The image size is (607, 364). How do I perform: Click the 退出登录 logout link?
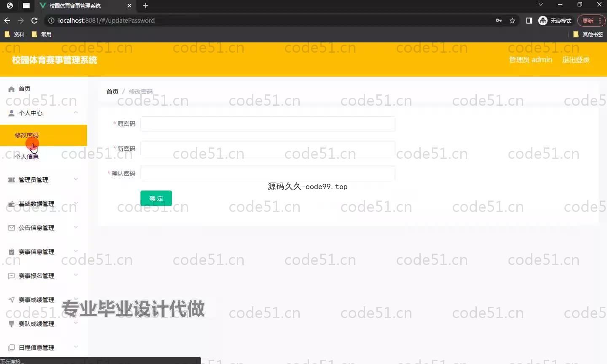[576, 60]
